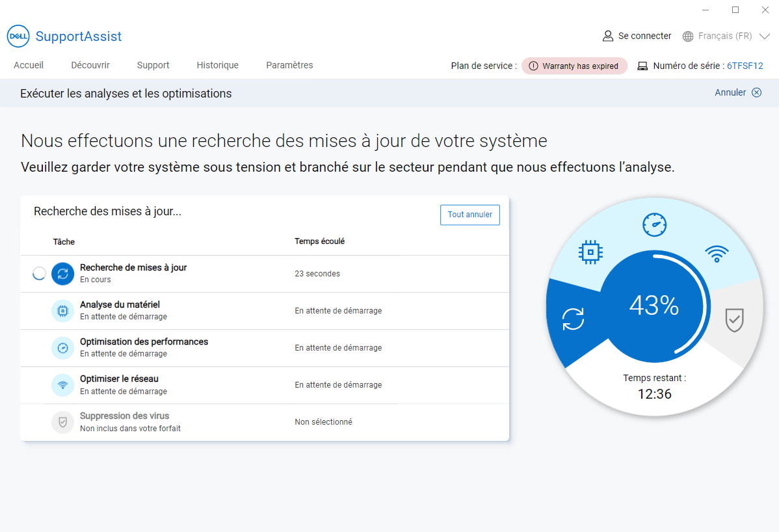Click the hardware chip icon beside Analyse du matériel

pyautogui.click(x=63, y=311)
